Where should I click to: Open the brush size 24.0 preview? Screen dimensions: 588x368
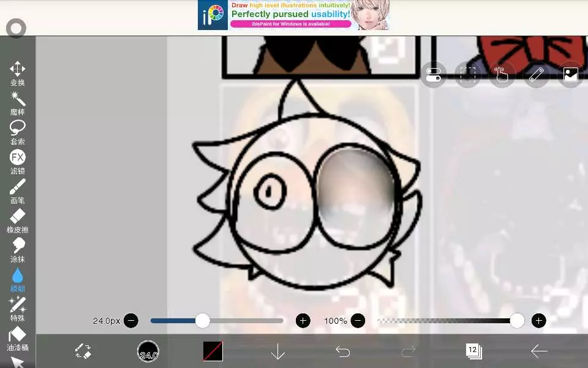tap(148, 351)
